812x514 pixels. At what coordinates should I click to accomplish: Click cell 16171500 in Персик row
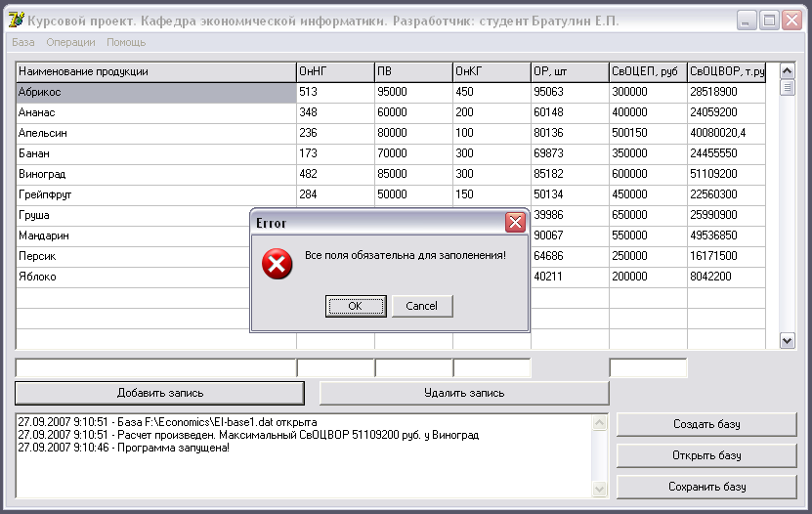coord(727,256)
